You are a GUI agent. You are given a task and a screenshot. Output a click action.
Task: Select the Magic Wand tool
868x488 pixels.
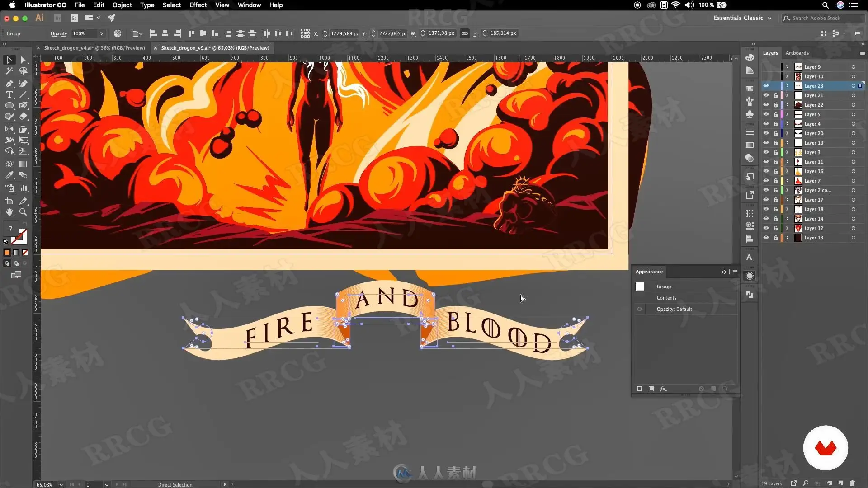pyautogui.click(x=9, y=71)
